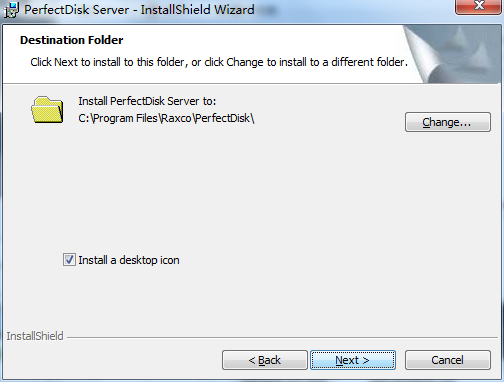The width and height of the screenshot is (504, 382).
Task: Click the yellow destination folder icon
Action: 47,110
